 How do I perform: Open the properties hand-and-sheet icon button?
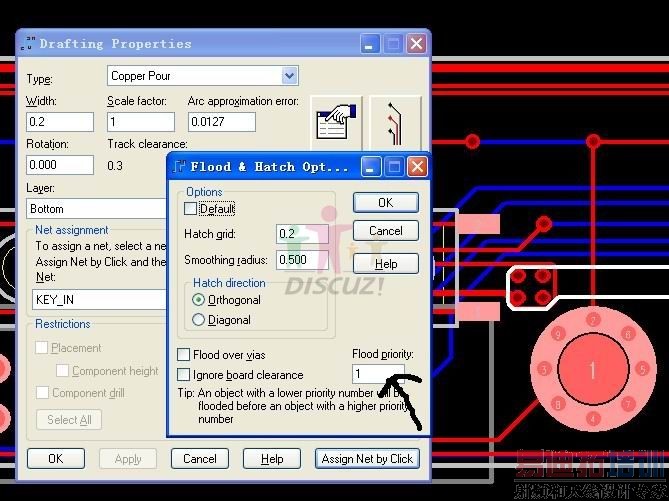coord(336,122)
